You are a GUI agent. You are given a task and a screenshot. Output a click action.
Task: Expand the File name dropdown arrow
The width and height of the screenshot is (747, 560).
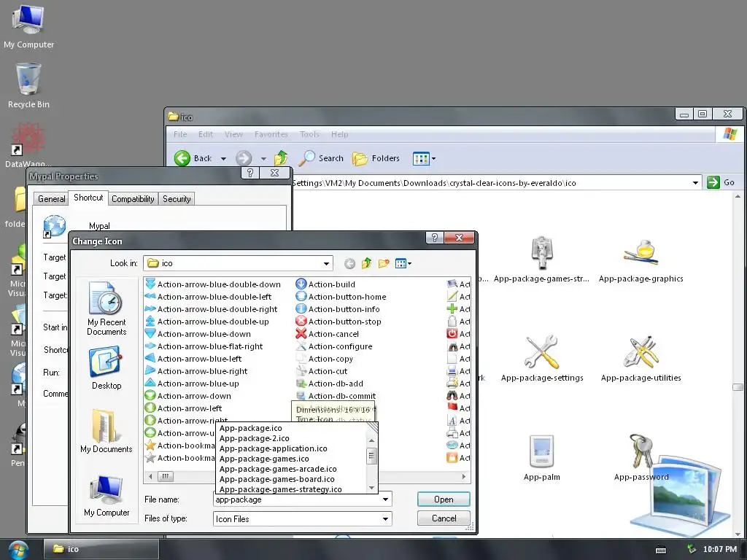pos(385,499)
